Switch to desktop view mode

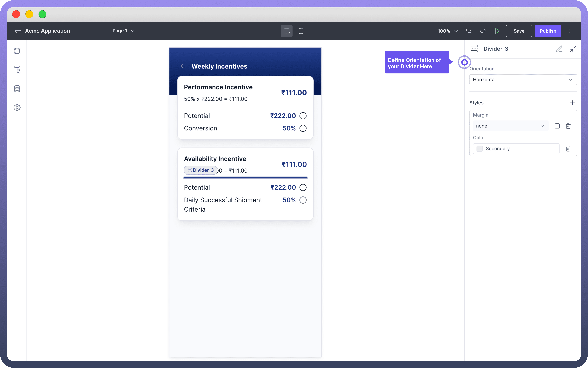286,31
